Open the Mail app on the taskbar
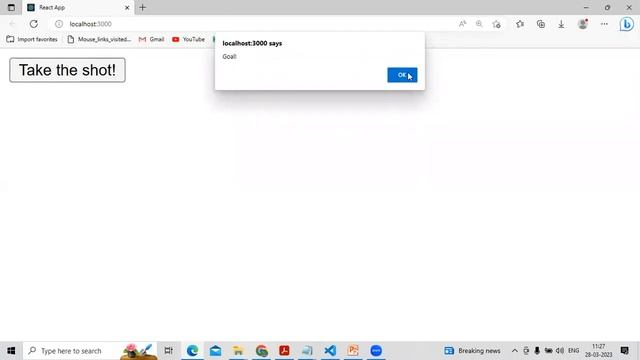Screen dimensions: 640x360 click(x=215, y=351)
